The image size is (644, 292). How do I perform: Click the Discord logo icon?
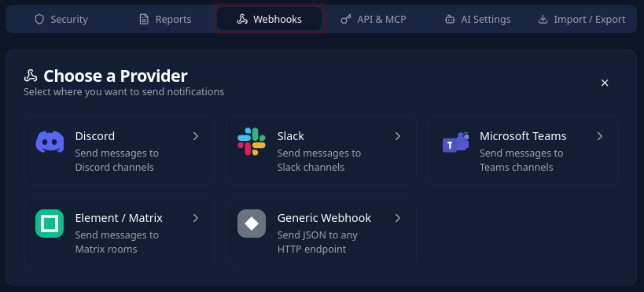tap(50, 142)
